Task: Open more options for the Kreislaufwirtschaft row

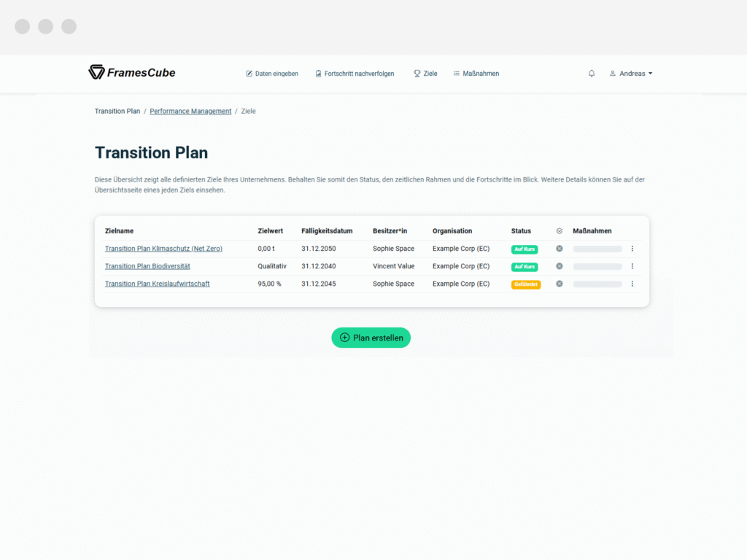Action: click(x=632, y=284)
